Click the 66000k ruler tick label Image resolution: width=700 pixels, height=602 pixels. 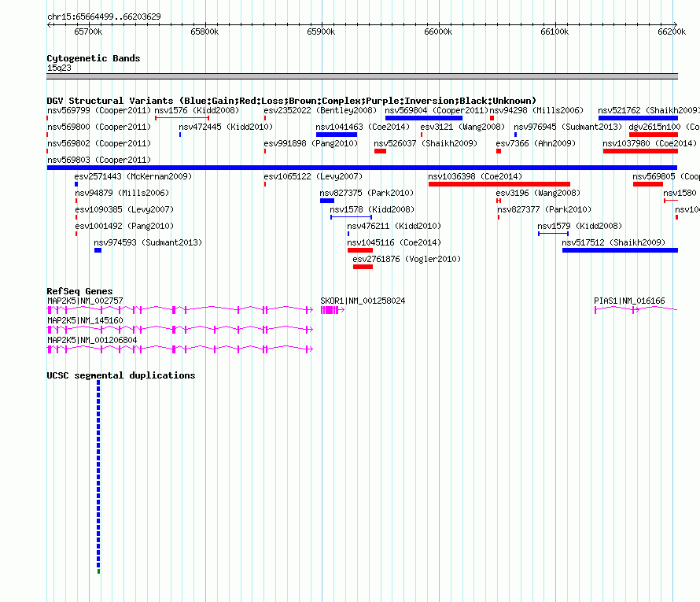coord(438,31)
